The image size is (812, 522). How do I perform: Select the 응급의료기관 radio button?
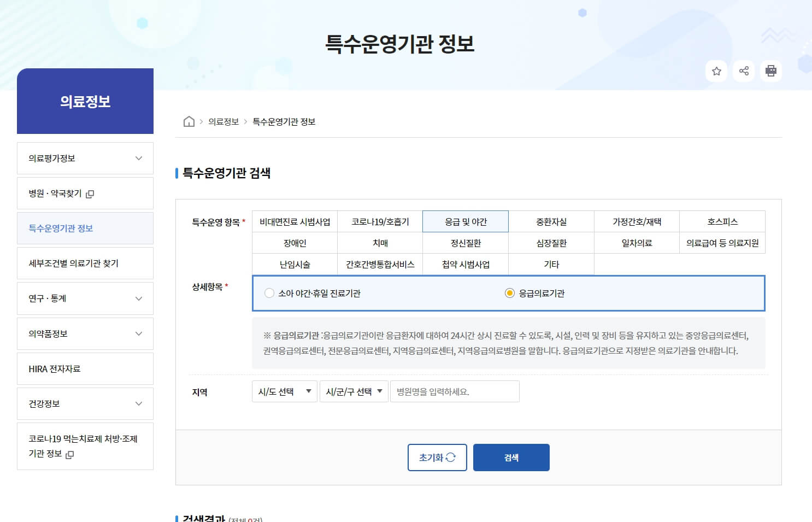[510, 293]
